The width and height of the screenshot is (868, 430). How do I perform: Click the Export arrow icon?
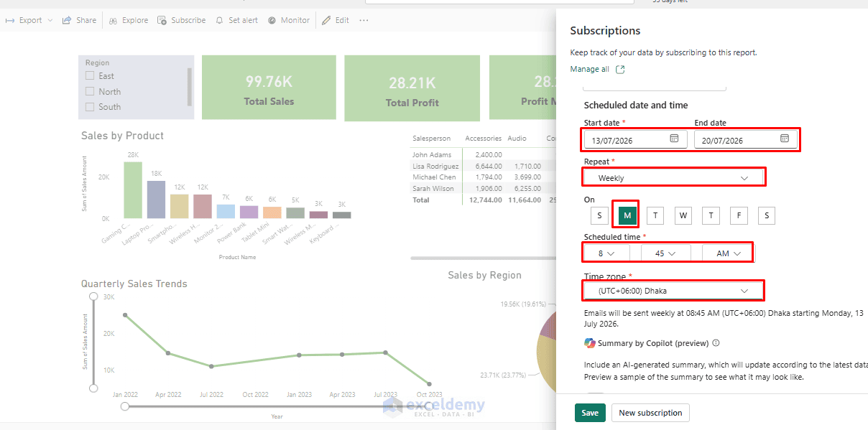click(11, 20)
